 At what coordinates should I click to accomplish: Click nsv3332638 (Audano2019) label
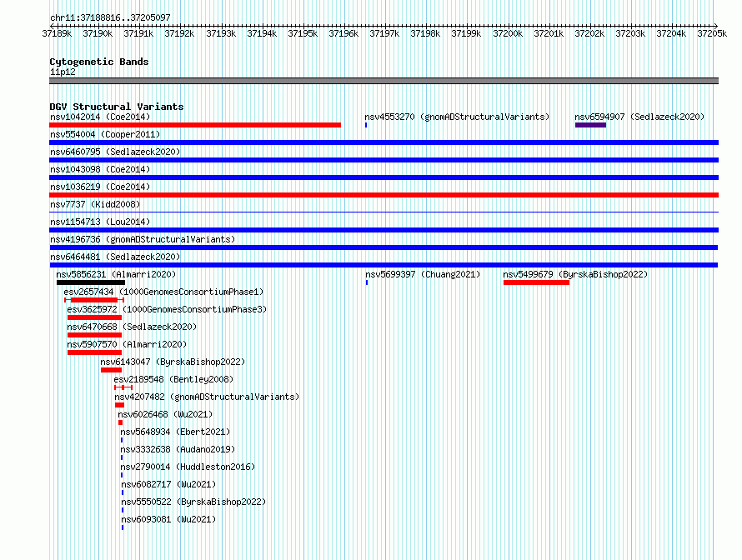[178, 449]
